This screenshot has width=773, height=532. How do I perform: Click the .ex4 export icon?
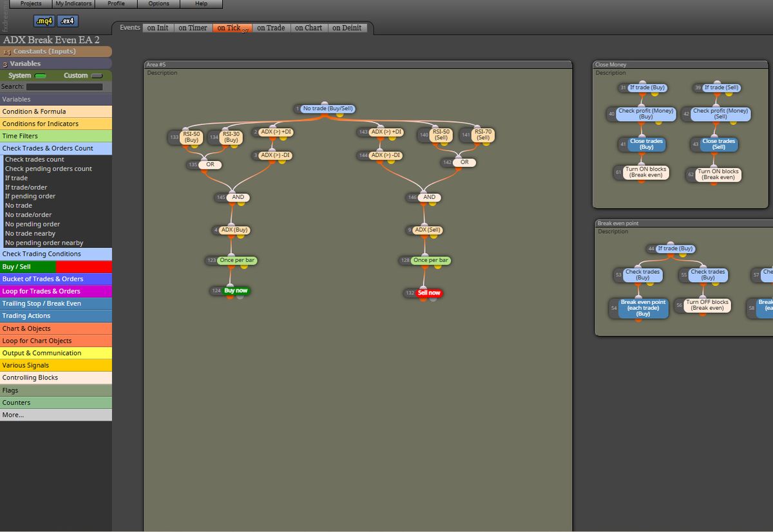click(x=67, y=21)
